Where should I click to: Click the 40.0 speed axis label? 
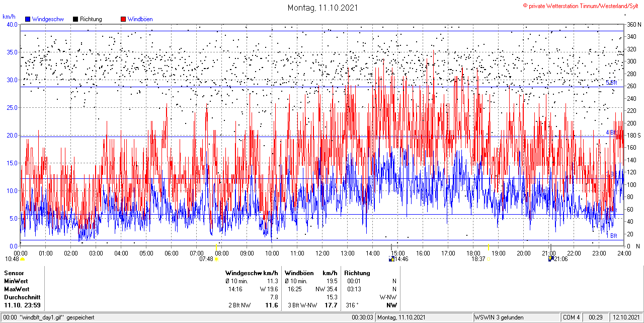pos(12,24)
